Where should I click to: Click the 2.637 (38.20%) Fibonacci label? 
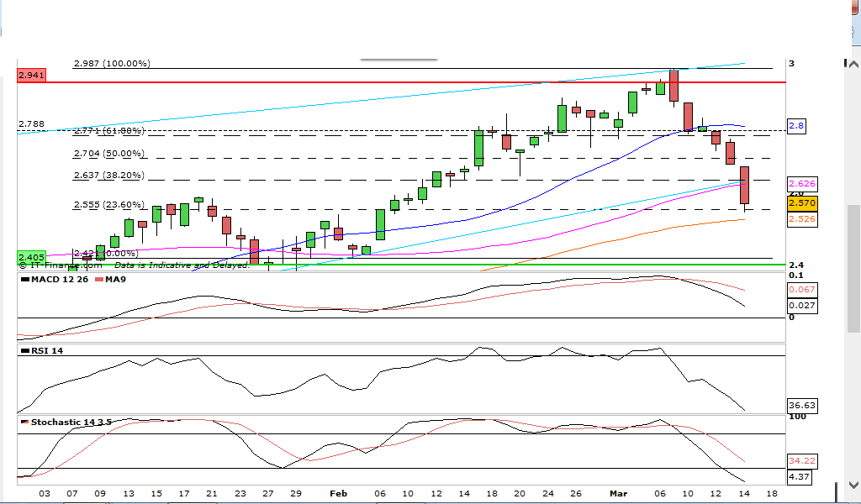tap(109, 176)
